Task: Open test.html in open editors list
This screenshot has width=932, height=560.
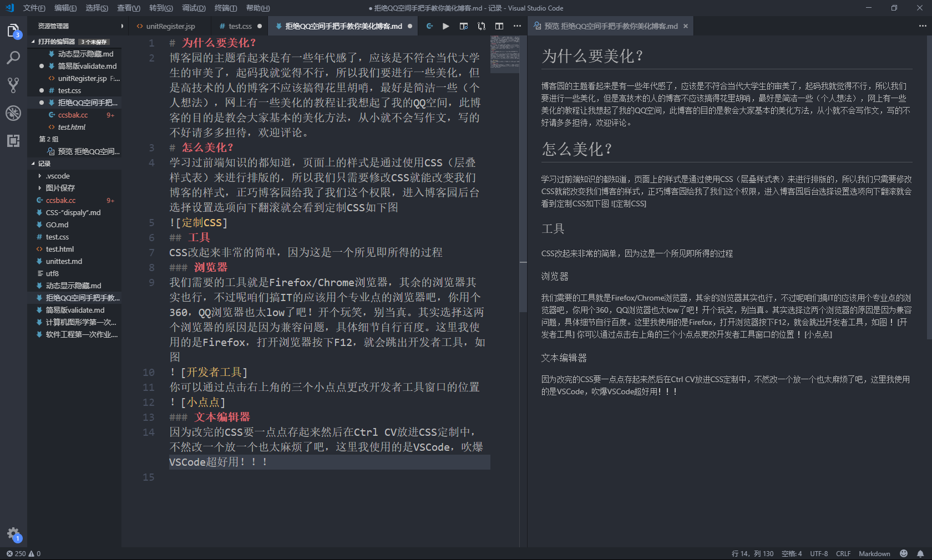Action: (x=74, y=127)
